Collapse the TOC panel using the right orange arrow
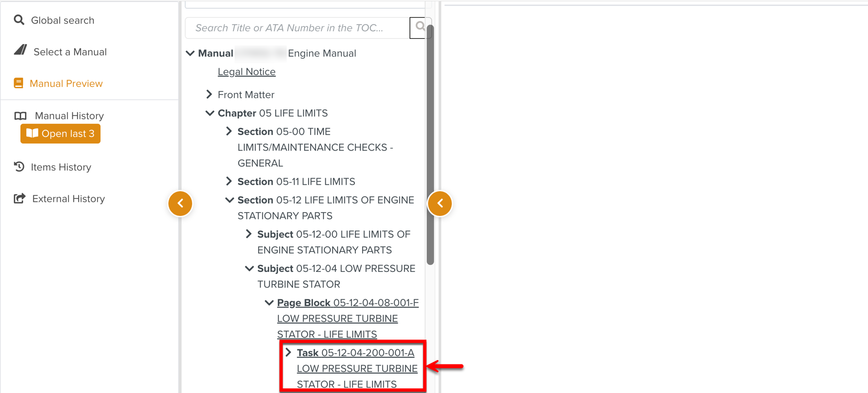Viewport: 868px width, 393px height. pos(440,203)
